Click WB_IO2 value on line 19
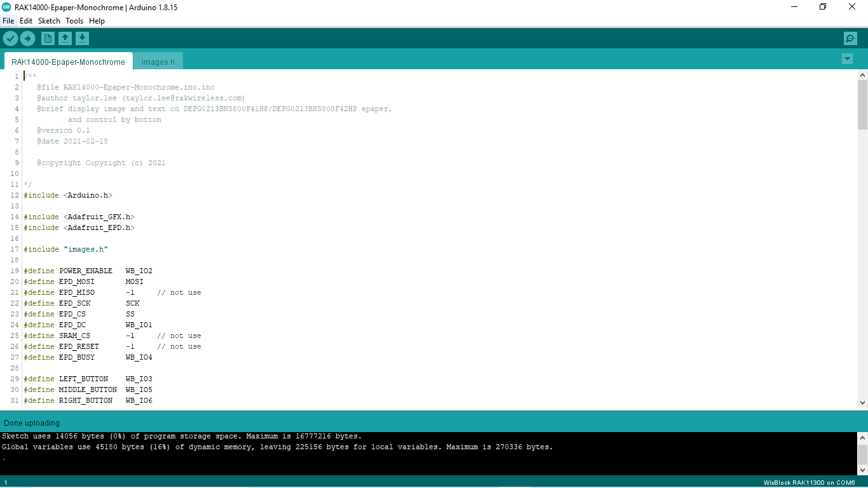Viewport: 868px width, 488px height. (139, 271)
